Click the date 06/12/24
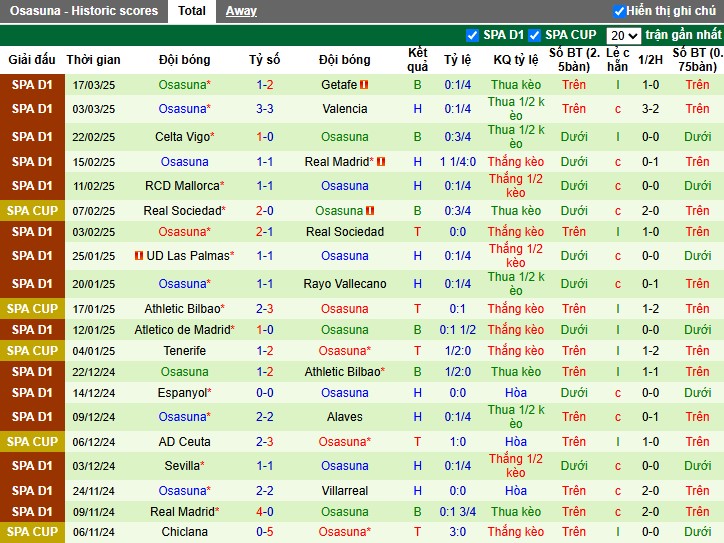724x543 pixels. [x=94, y=442]
